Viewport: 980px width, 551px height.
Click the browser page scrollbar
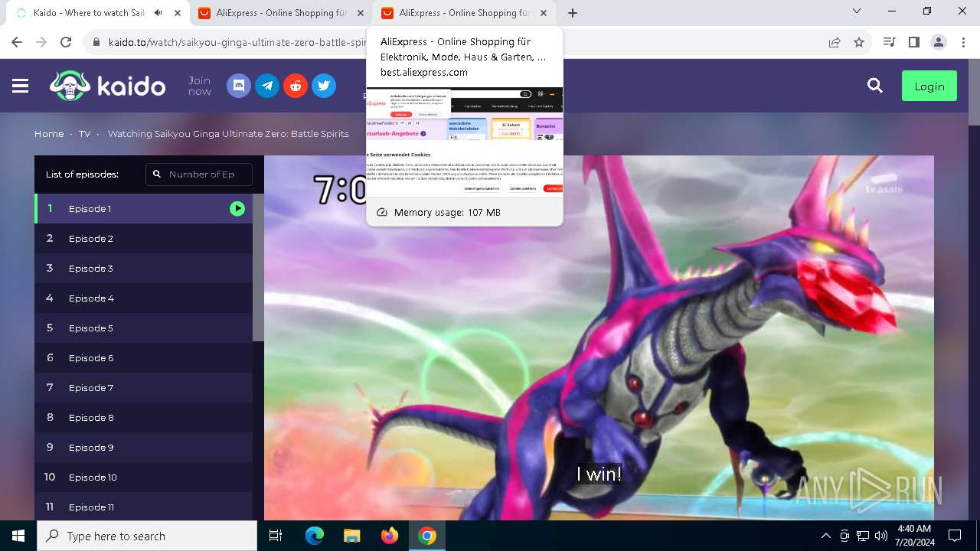pos(974,93)
